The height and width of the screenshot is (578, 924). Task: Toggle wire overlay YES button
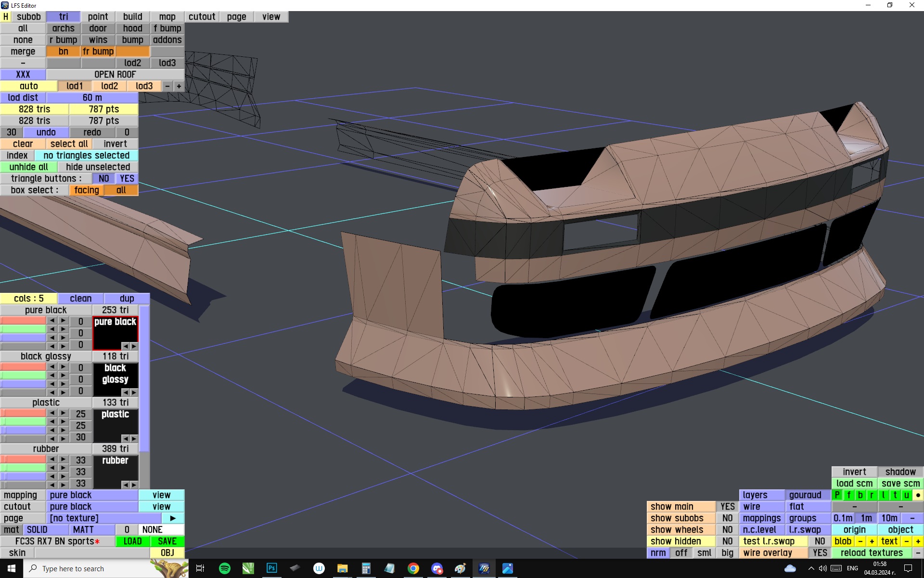pyautogui.click(x=820, y=552)
